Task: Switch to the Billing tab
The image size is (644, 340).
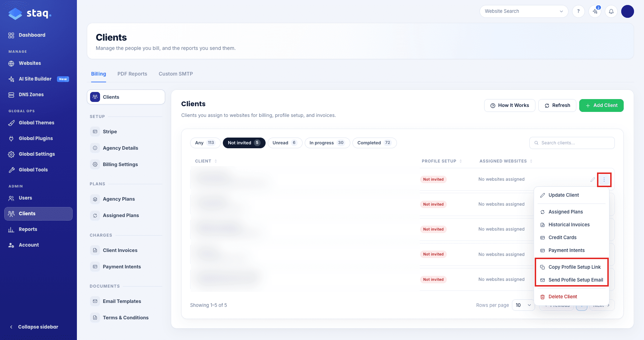Action: pos(99,74)
